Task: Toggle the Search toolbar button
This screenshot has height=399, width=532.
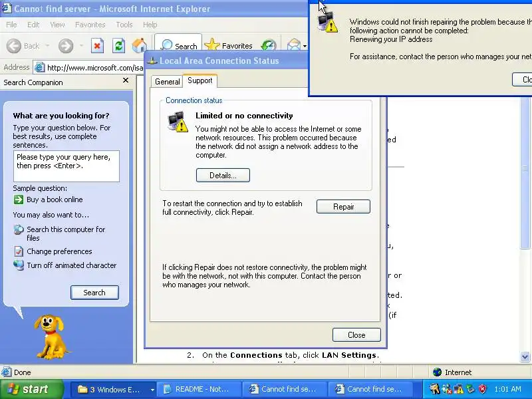Action: pos(178,46)
